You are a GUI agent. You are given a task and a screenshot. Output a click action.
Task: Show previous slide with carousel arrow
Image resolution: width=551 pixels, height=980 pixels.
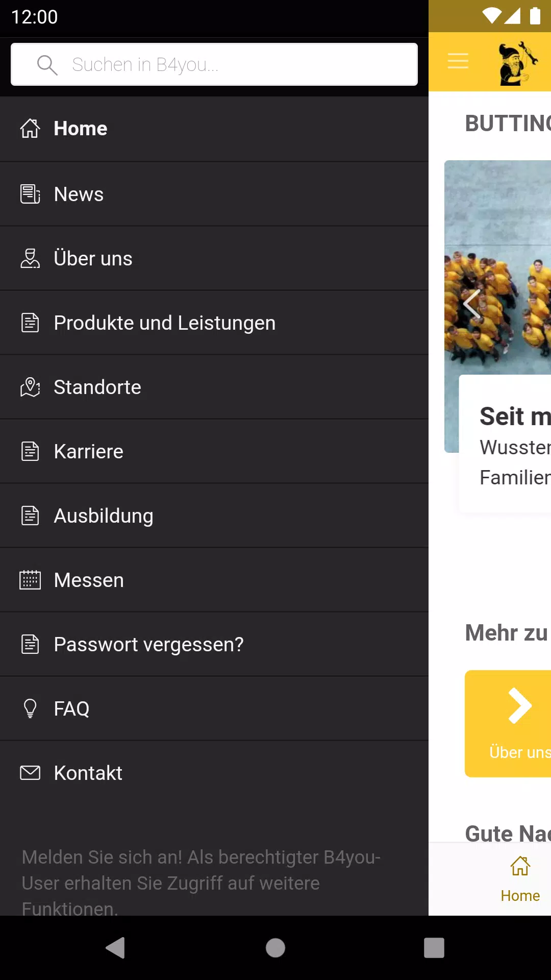click(x=472, y=304)
